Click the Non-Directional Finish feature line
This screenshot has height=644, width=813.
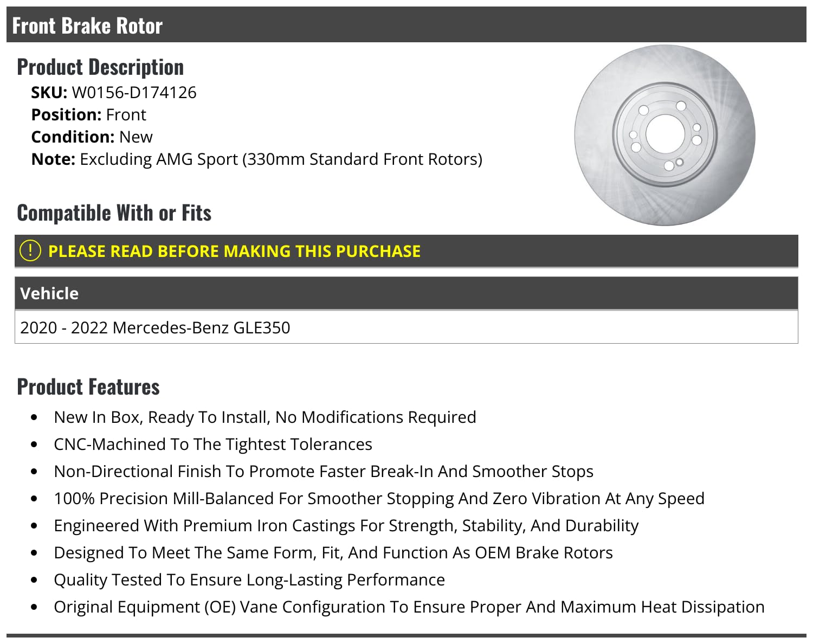coord(323,472)
